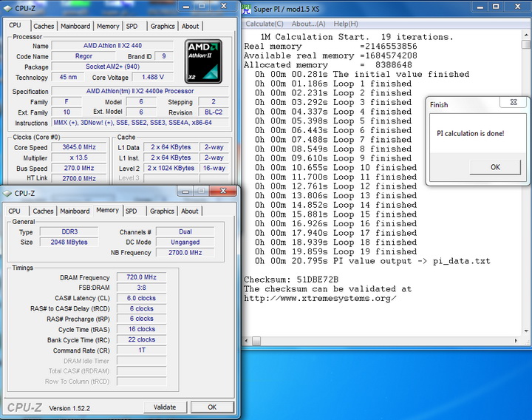Select CPU tab in bottom CPU-Z window

[14, 211]
